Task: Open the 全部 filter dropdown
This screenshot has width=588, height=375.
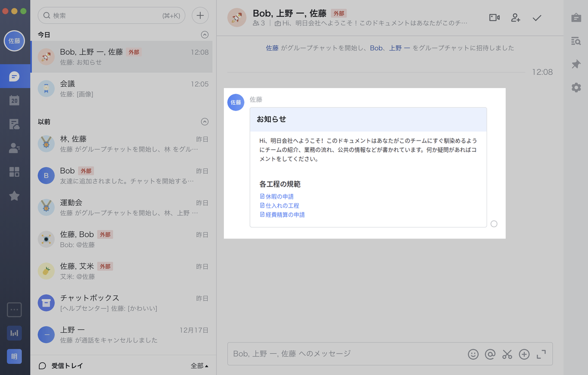Action: tap(199, 366)
